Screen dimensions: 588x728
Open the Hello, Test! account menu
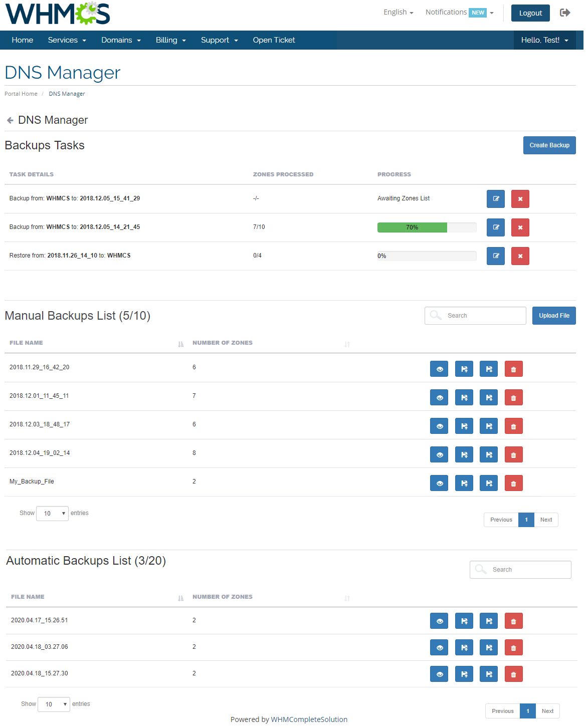544,40
